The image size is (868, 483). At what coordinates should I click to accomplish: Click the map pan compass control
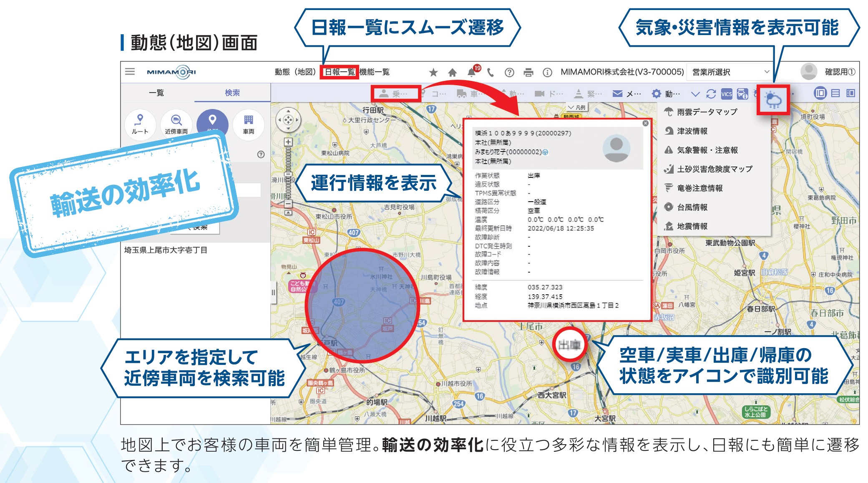coord(288,120)
